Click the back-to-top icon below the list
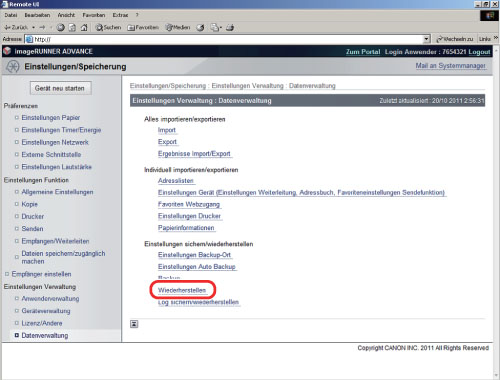 tap(134, 324)
